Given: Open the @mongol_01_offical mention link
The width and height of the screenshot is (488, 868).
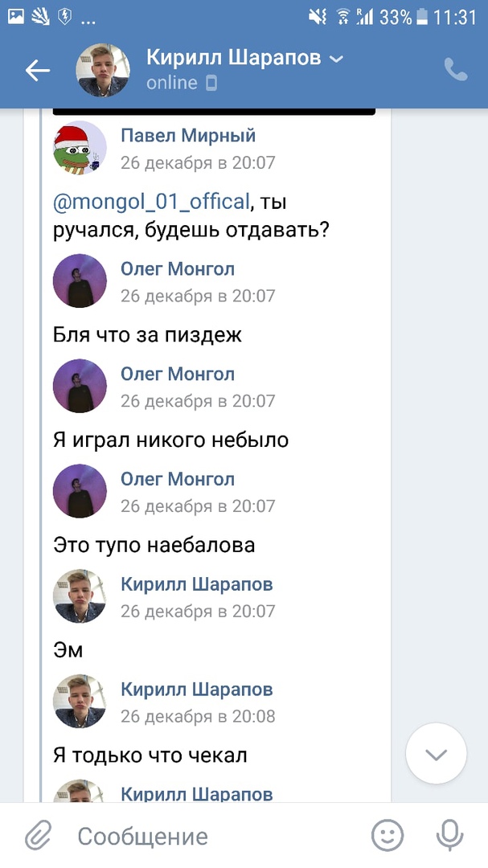Looking at the screenshot, I should click(150, 201).
